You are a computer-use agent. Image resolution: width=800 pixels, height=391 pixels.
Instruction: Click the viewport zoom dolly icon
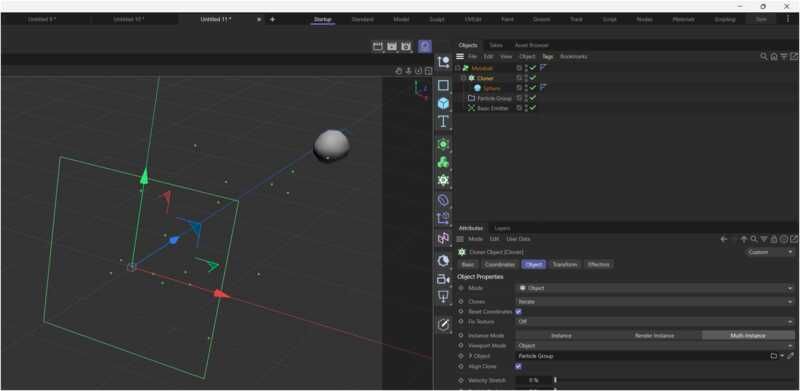(409, 71)
